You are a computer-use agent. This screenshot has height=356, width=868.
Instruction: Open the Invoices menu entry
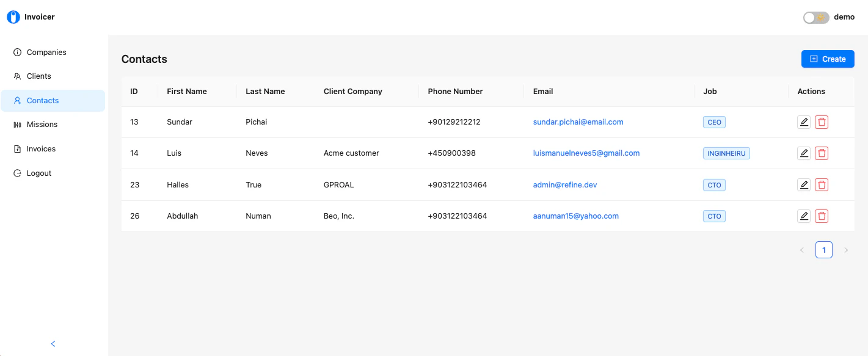(42, 148)
